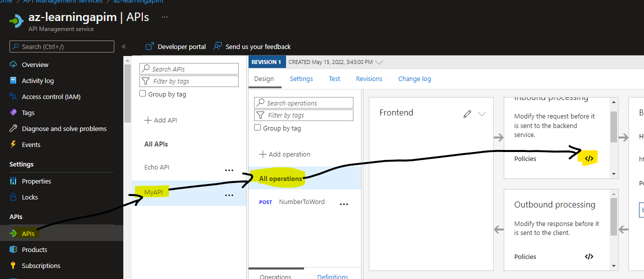Switch to the Design tab
The height and width of the screenshot is (279, 644).
[264, 78]
